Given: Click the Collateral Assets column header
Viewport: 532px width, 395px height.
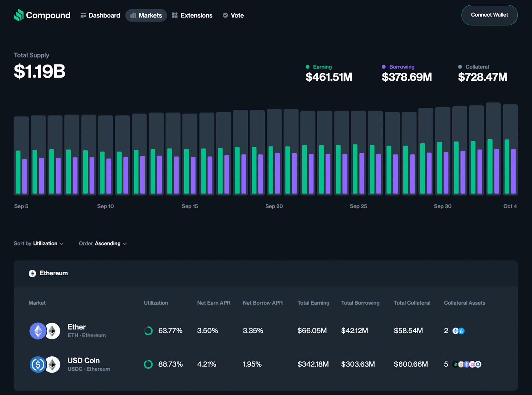Looking at the screenshot, I should (465, 303).
